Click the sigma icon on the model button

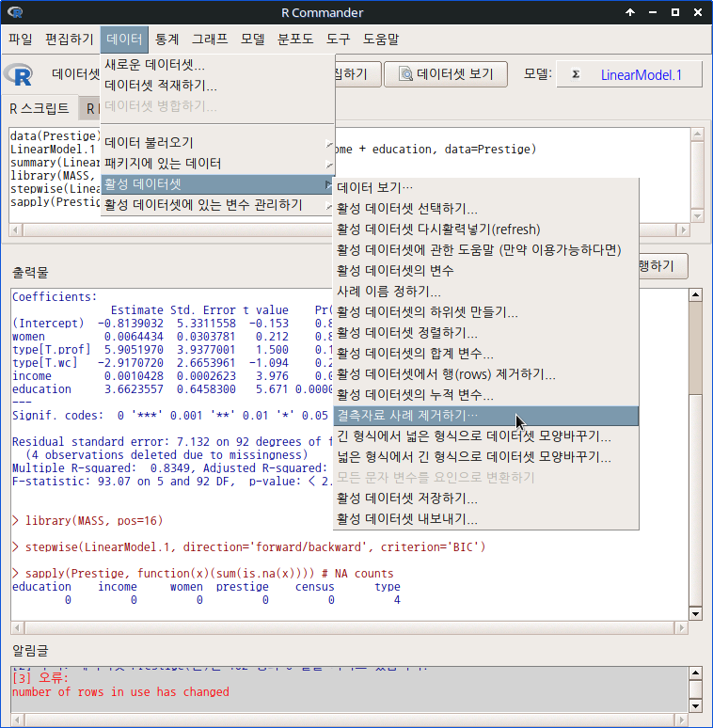coord(576,74)
